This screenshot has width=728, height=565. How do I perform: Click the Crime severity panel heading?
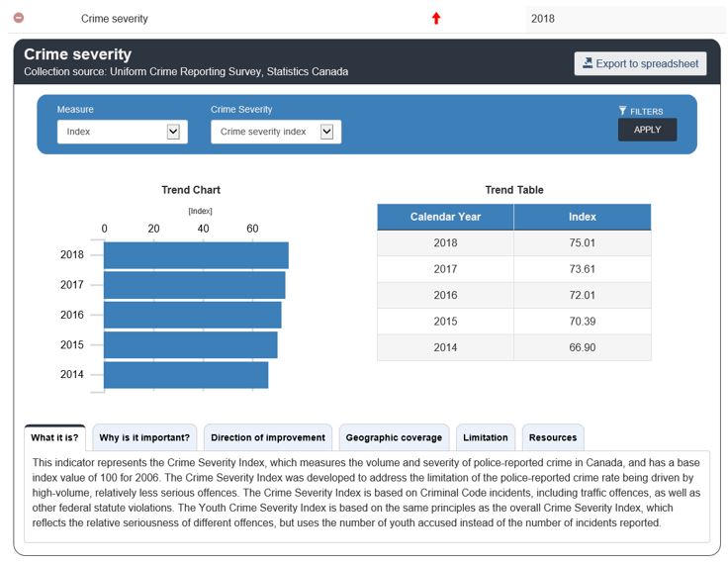[x=77, y=54]
